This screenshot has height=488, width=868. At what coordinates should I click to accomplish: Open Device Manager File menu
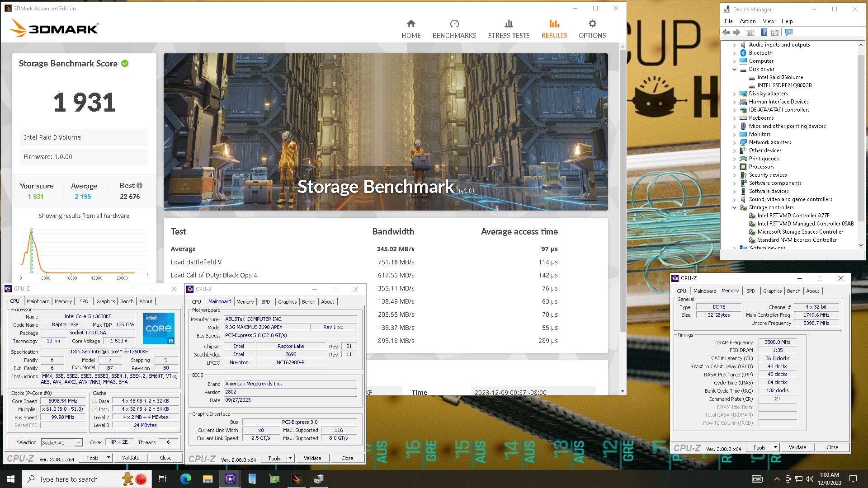(728, 21)
